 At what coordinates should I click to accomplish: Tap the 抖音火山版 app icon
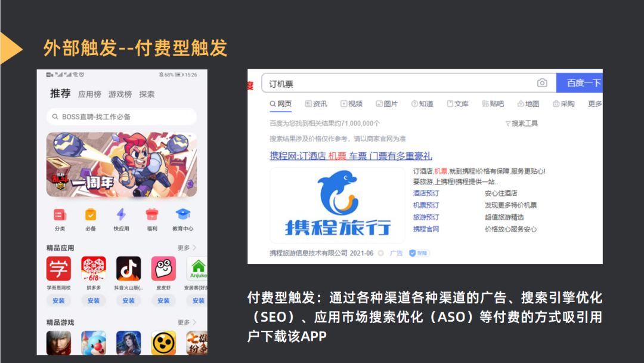click(x=128, y=269)
